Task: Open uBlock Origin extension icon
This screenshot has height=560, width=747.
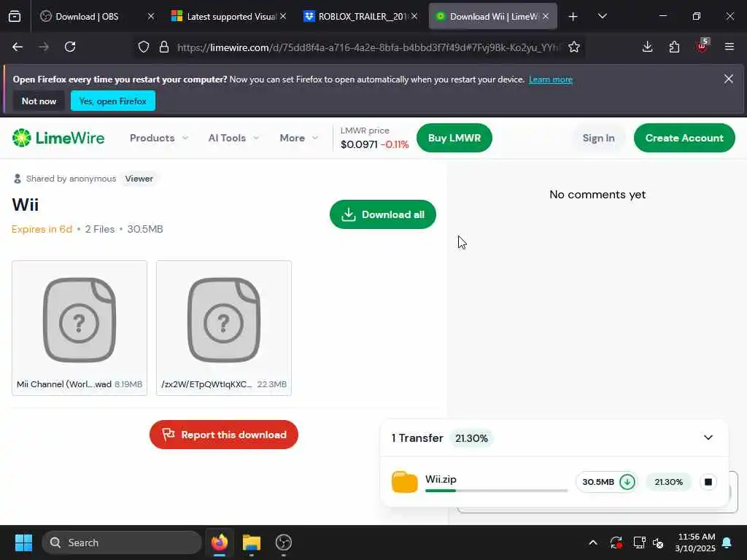Action: (x=702, y=46)
